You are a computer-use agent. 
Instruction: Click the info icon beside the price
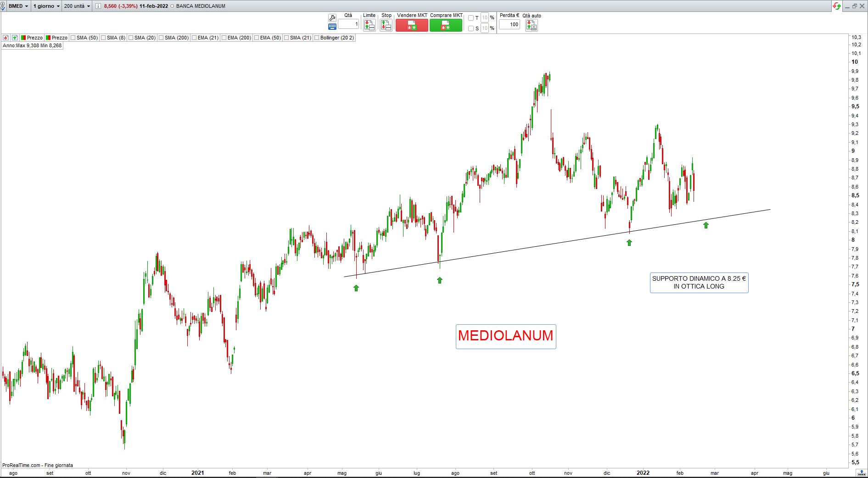click(98, 6)
